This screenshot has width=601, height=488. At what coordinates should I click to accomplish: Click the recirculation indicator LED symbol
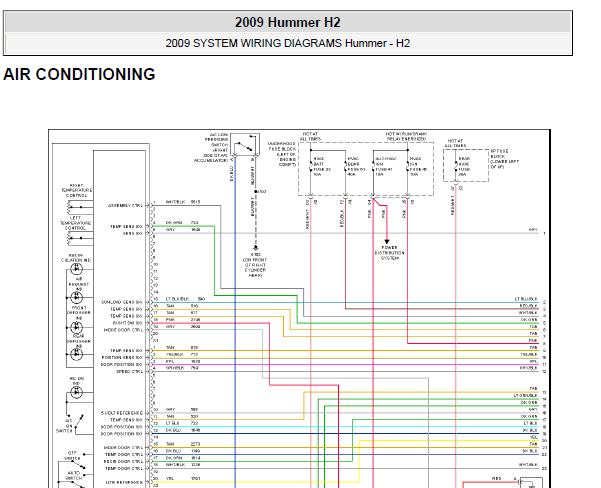coord(77,269)
